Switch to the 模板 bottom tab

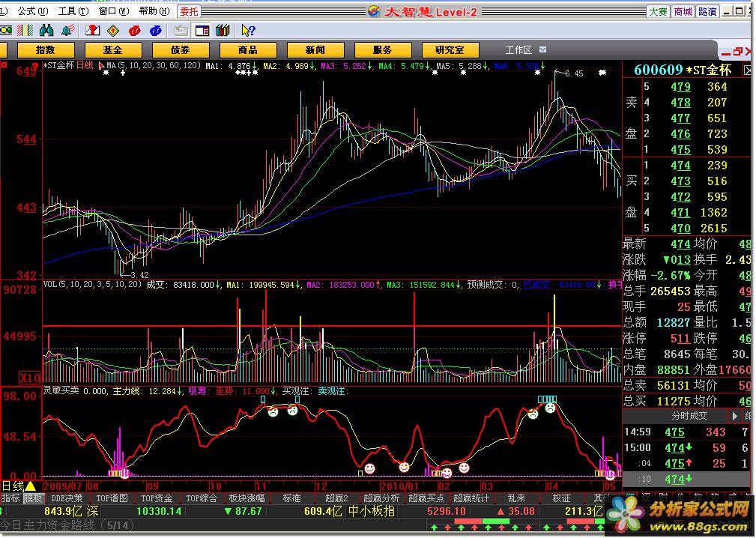[33, 498]
